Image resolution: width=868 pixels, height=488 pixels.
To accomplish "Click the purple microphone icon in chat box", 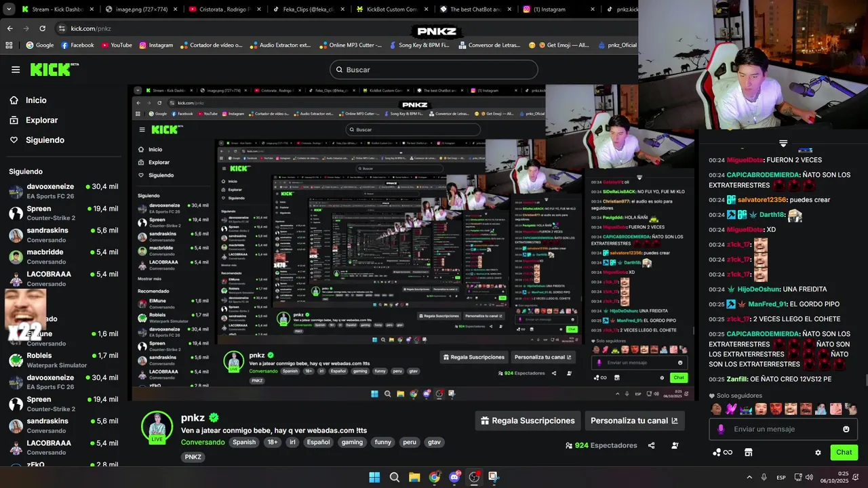I will [721, 429].
